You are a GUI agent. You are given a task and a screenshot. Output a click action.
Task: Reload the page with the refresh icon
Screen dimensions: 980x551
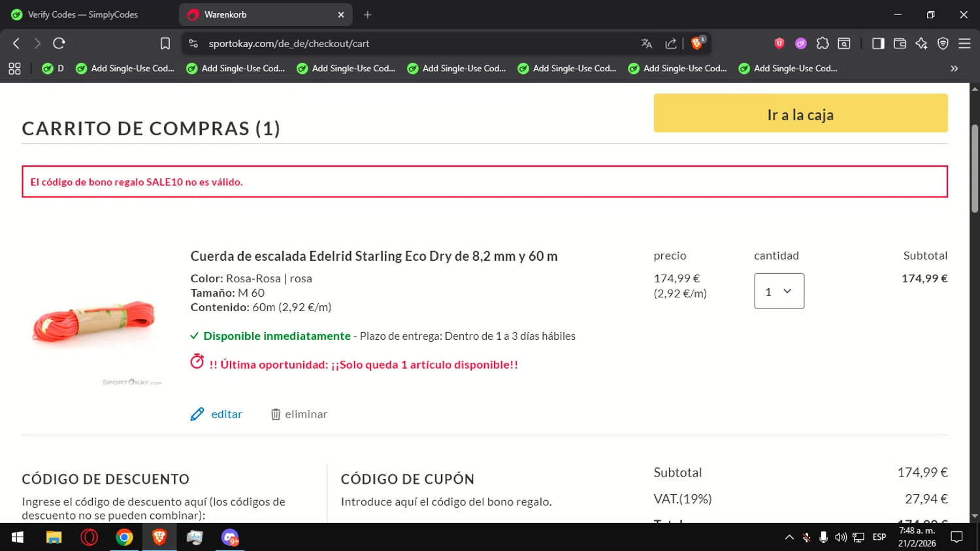click(x=59, y=44)
